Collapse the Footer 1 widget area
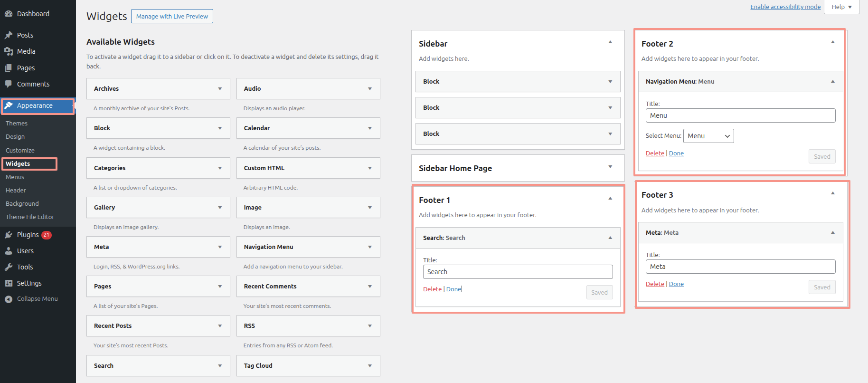868x383 pixels. pyautogui.click(x=610, y=199)
